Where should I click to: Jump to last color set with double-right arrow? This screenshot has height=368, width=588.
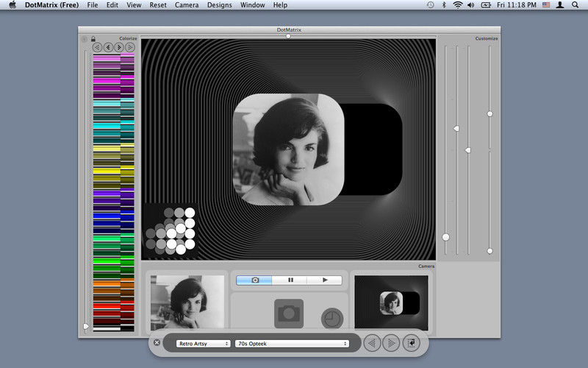pos(130,47)
